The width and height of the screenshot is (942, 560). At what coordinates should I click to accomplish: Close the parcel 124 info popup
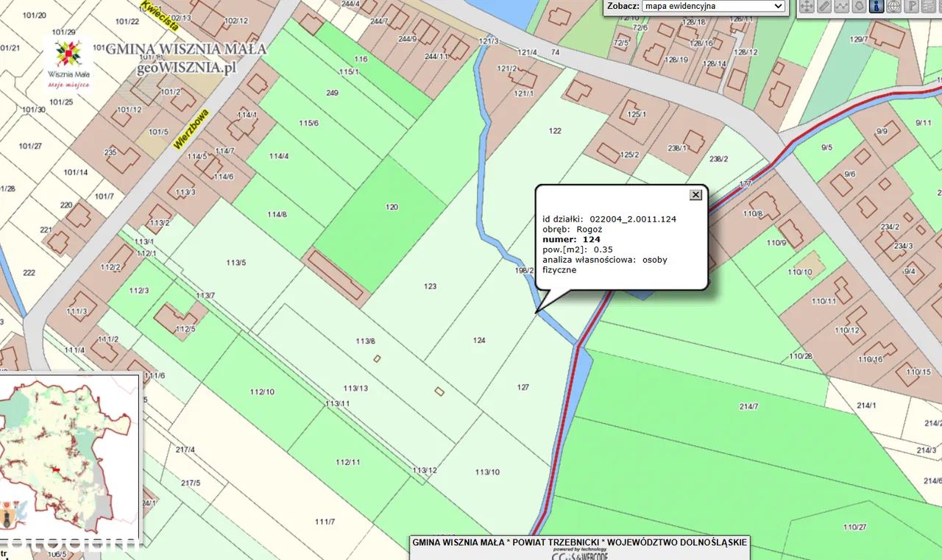695,195
